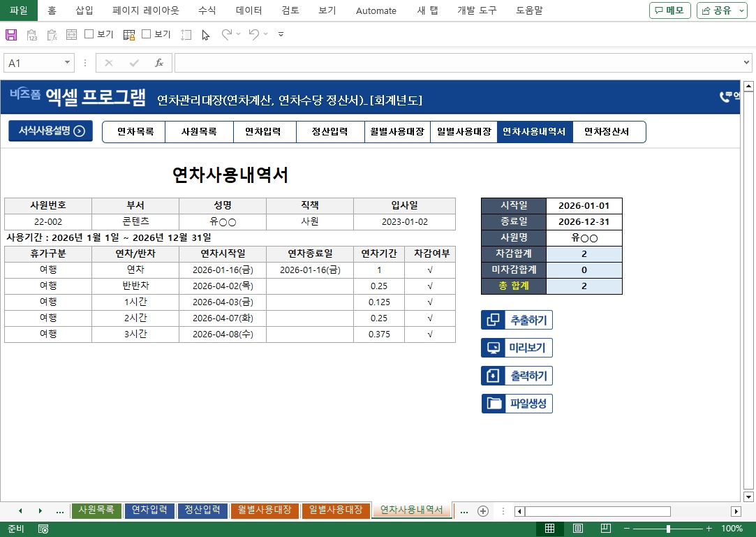This screenshot has height=537, width=756.
Task: Click the macro record icon in status bar
Action: (x=43, y=529)
